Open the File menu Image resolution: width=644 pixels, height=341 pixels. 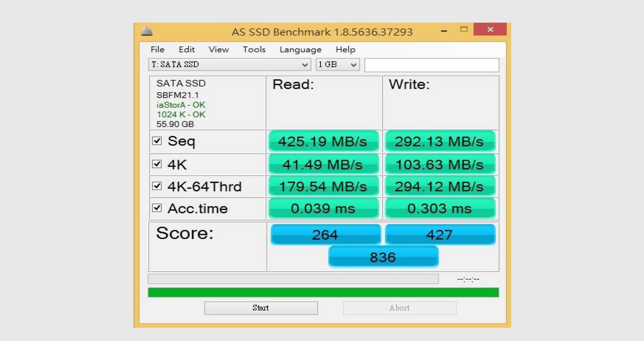(157, 49)
